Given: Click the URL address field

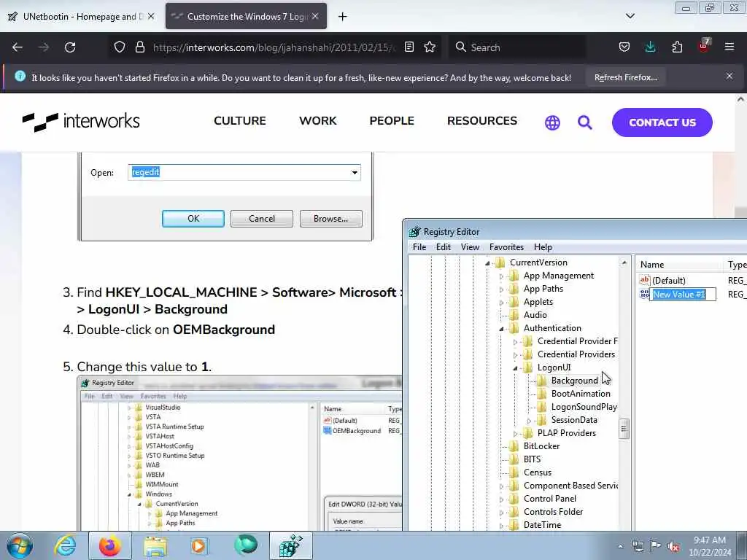Looking at the screenshot, I should tap(274, 47).
